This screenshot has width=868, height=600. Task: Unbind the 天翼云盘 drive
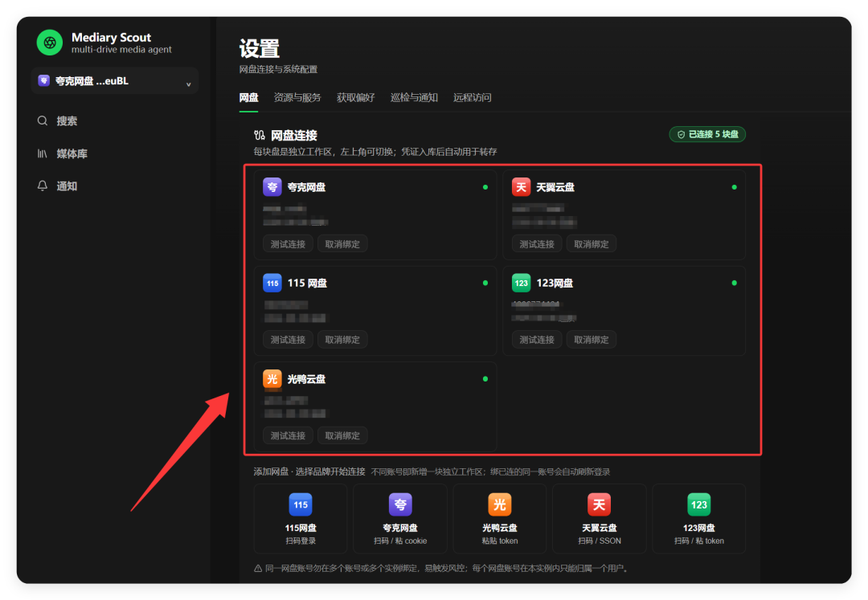(592, 244)
